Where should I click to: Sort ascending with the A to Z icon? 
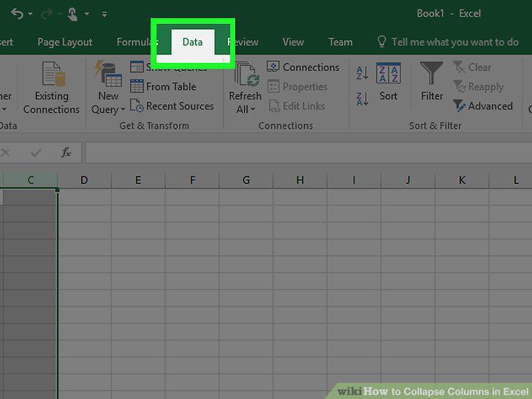[x=362, y=73]
